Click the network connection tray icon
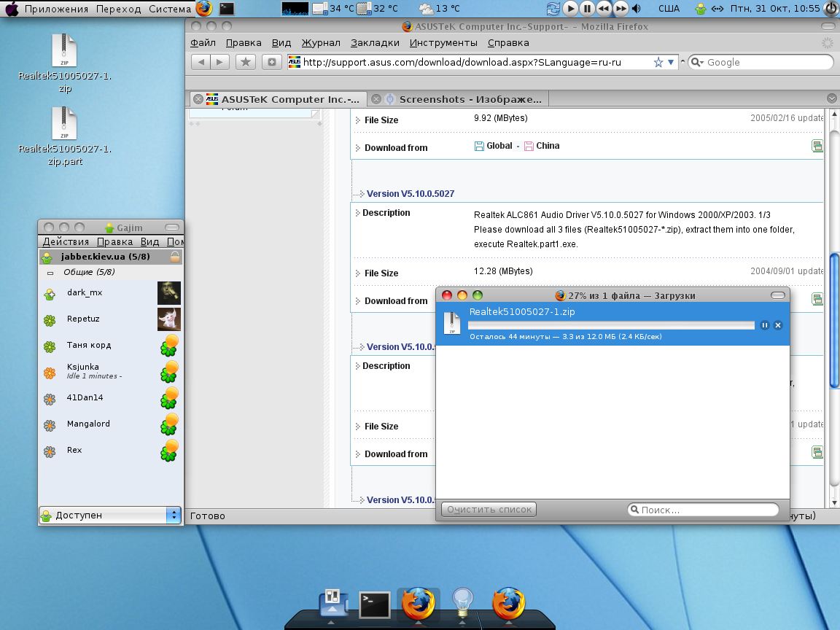Screen dimensions: 840x630 [717, 9]
